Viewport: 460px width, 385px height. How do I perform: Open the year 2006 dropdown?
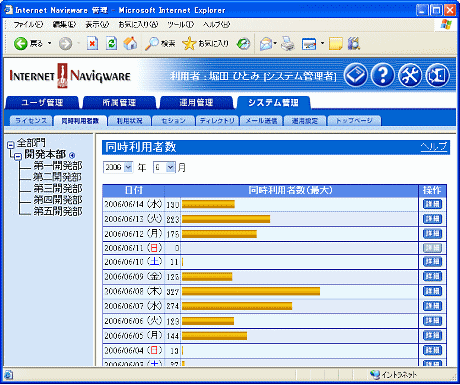click(118, 167)
